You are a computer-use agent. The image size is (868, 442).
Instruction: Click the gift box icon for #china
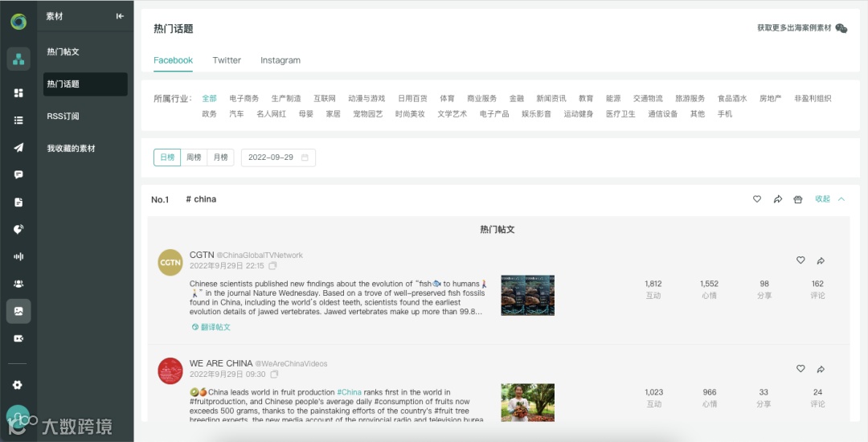click(x=798, y=199)
